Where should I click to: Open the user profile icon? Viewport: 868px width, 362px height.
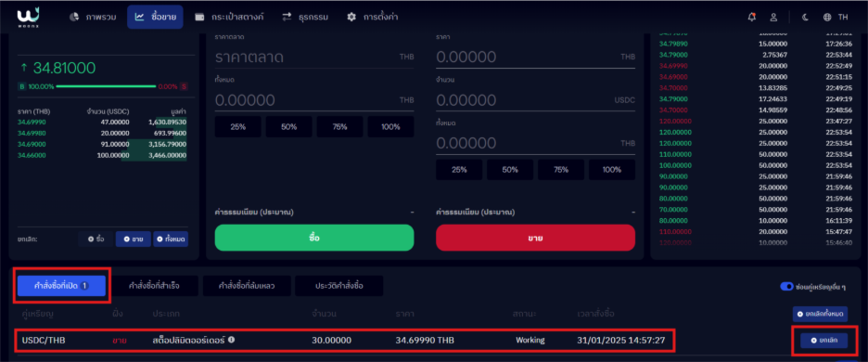pyautogui.click(x=774, y=17)
